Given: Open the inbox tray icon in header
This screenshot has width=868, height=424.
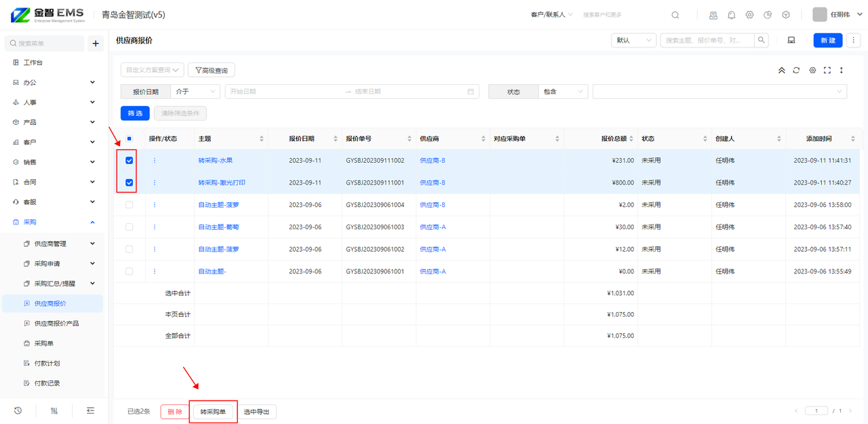Looking at the screenshot, I should 713,15.
